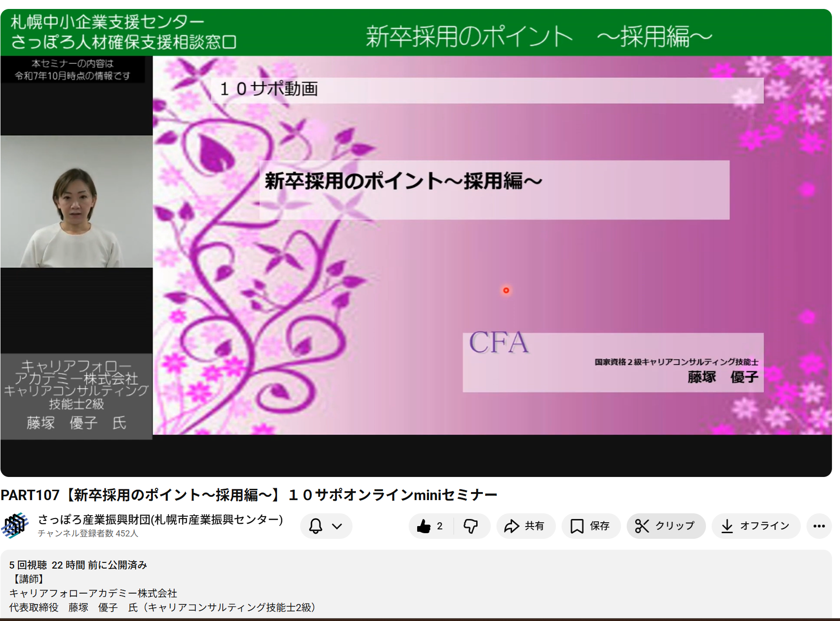
Task: Pause video by clicking the slide title box
Action: pos(494,190)
